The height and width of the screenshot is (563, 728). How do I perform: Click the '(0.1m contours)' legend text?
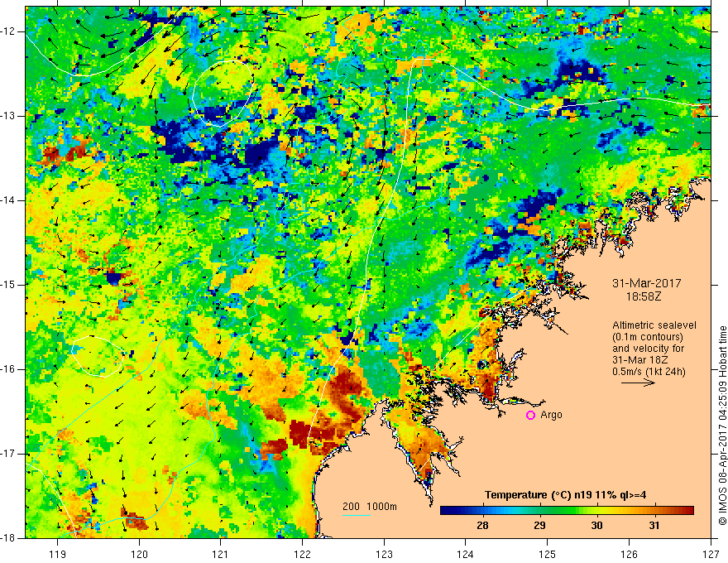point(648,337)
